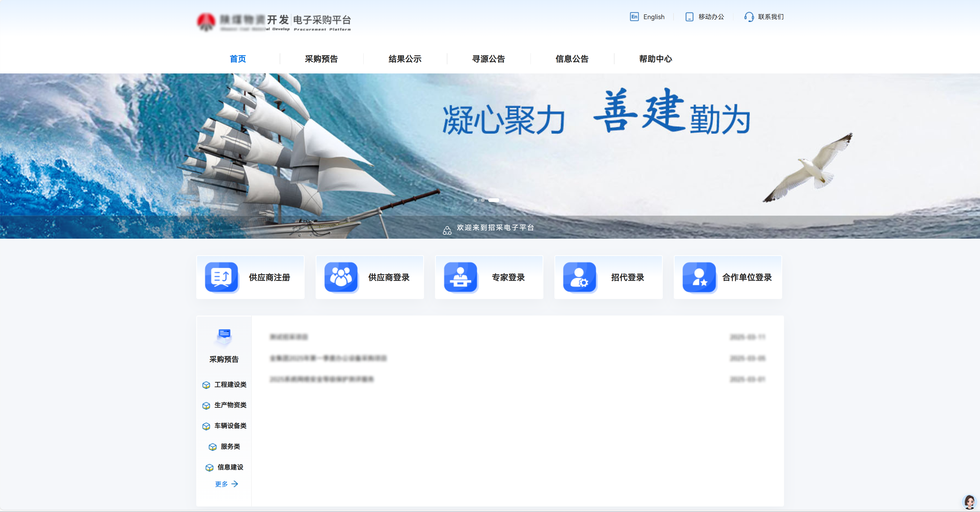Viewport: 980px width, 512px height.
Task: Click the 联系我们 link text
Action: pyautogui.click(x=771, y=17)
